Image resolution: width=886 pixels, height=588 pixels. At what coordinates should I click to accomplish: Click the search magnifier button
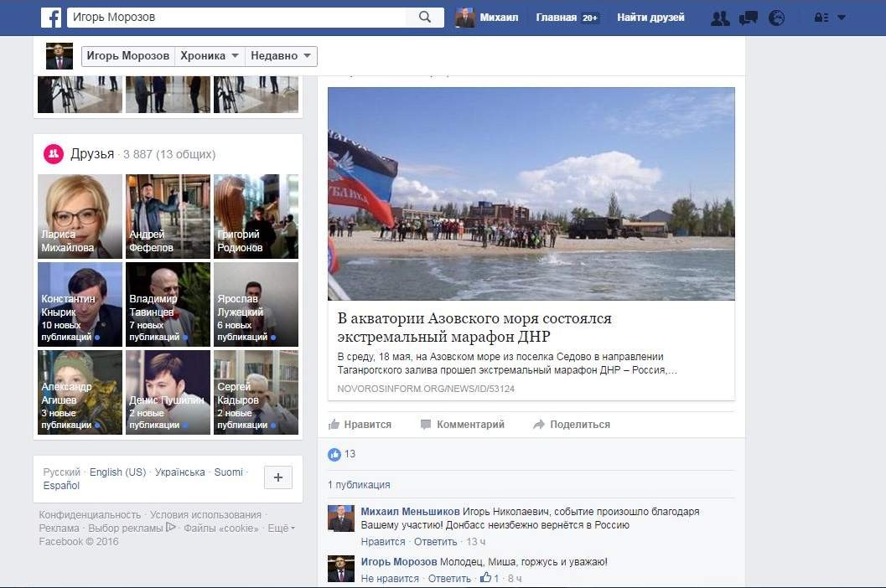coord(425,18)
